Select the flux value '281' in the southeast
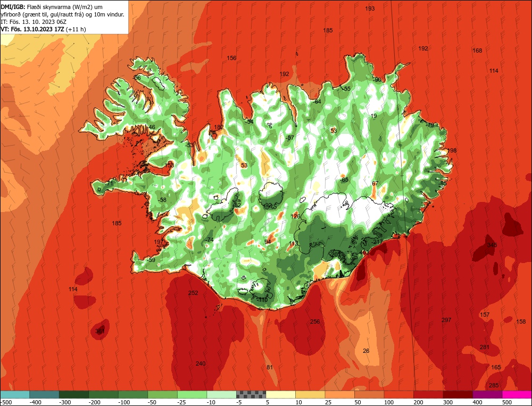532x406 pixels. (x=485, y=347)
